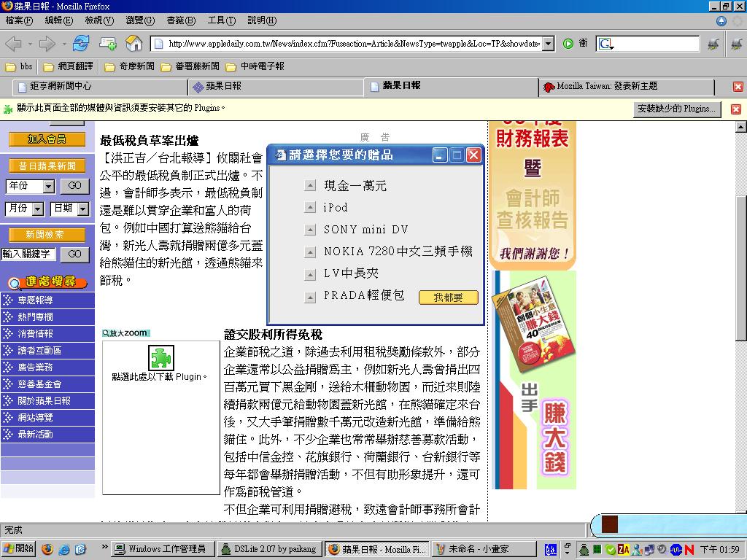
Task: Open the 蕃薯藤新聞 bookmark folder
Action: (x=190, y=66)
